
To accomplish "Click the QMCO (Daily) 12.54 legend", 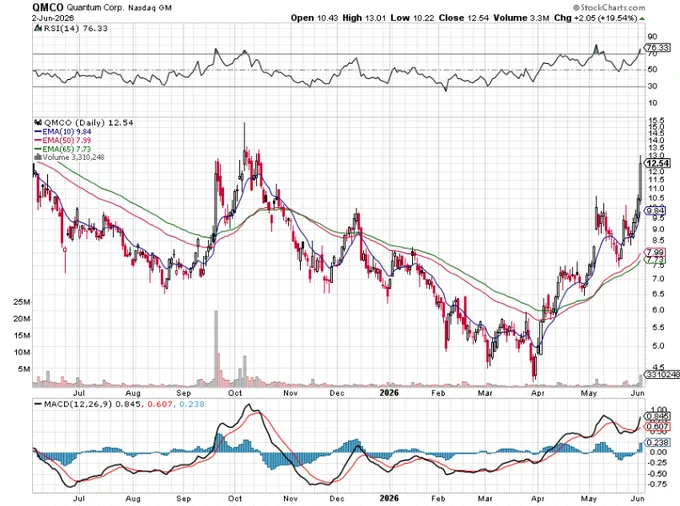I will point(84,123).
